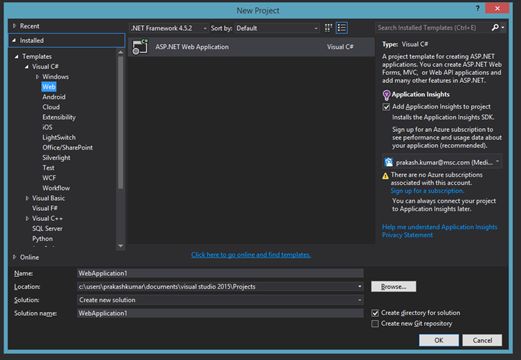Click the Azure account avatar icon
This screenshot has width=521, height=360.
pos(389,162)
